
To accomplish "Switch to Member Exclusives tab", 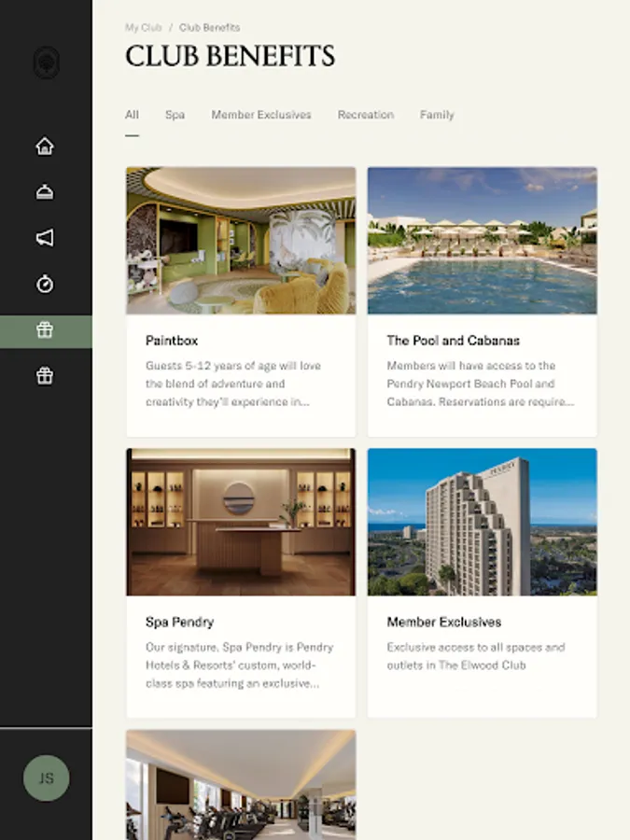I will [261, 115].
